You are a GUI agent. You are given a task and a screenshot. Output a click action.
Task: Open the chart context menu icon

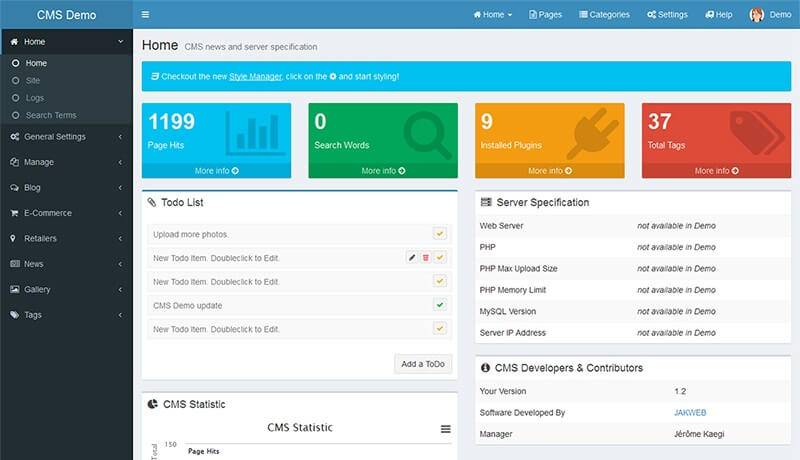[445, 429]
